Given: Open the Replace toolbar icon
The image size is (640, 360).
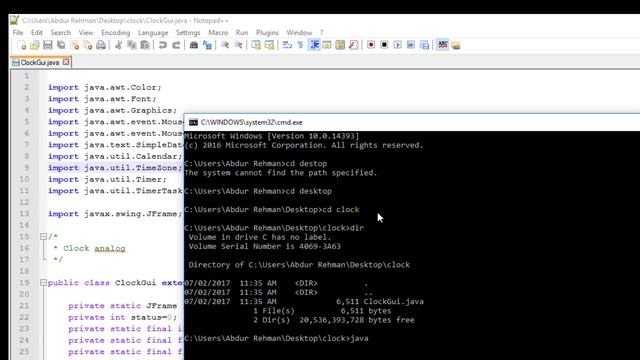Looking at the screenshot, I should tap(207, 45).
